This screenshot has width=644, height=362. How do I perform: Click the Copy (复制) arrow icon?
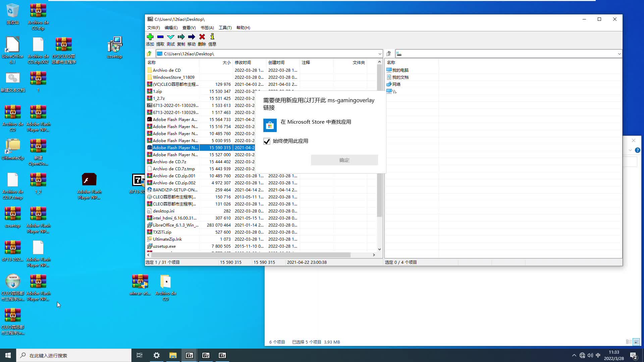[181, 37]
